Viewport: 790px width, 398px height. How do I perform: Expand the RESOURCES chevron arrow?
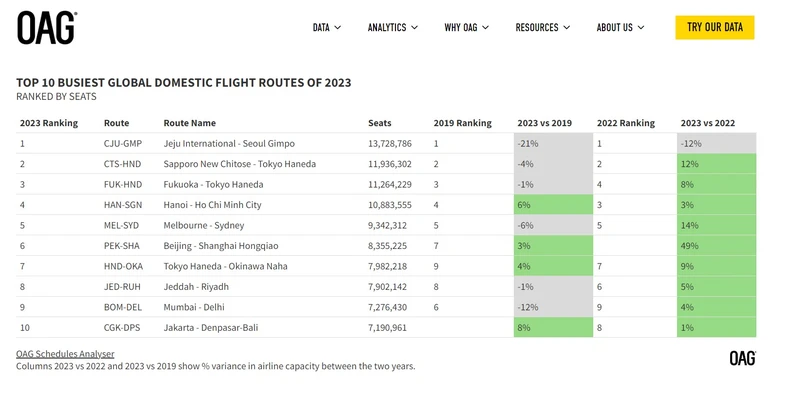click(x=566, y=28)
